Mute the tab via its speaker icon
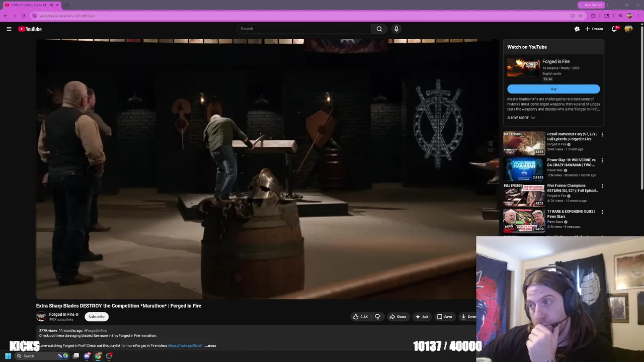This screenshot has height=362, width=644. click(x=51, y=5)
